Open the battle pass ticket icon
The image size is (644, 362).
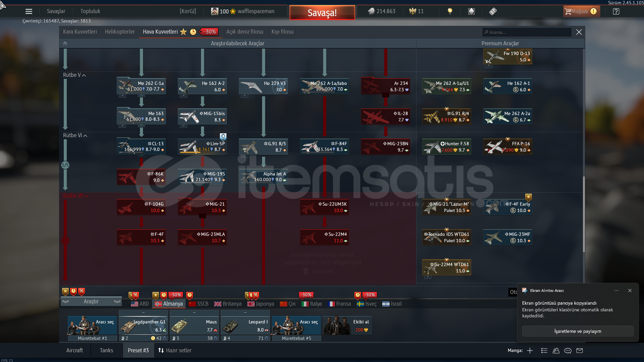(x=493, y=11)
